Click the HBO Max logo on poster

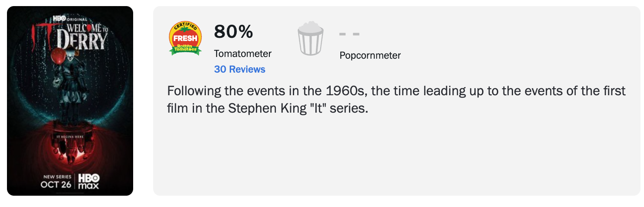click(89, 181)
